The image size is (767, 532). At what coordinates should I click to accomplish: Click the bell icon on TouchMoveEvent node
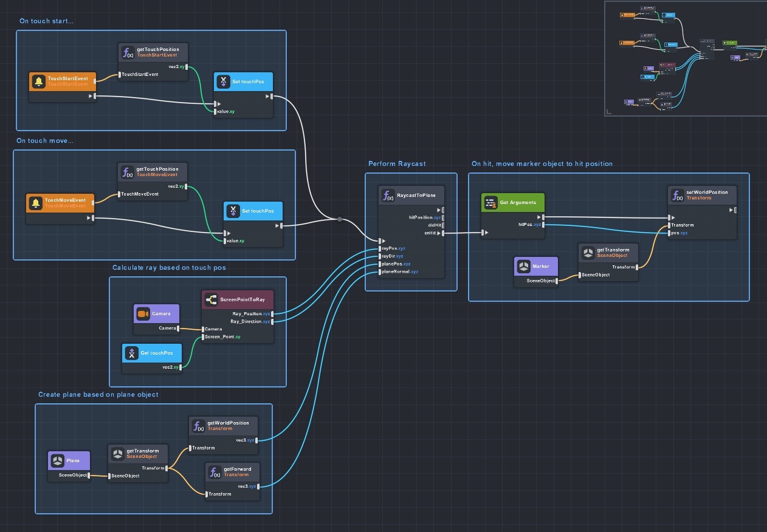click(x=36, y=203)
